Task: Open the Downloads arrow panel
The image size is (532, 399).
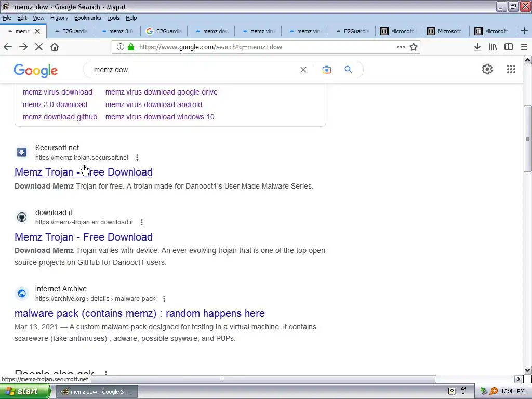Action: pos(477,47)
